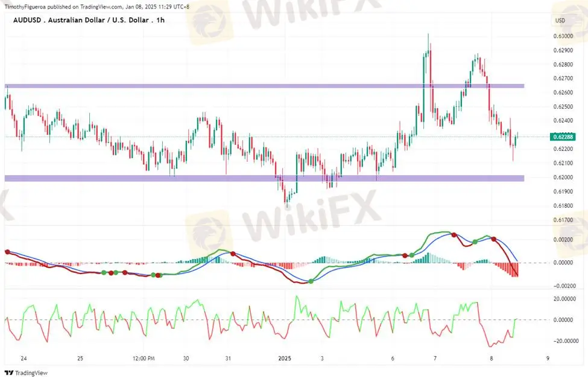Click the TradingView logo at bottom left
The width and height of the screenshot is (588, 381).
click(x=26, y=373)
